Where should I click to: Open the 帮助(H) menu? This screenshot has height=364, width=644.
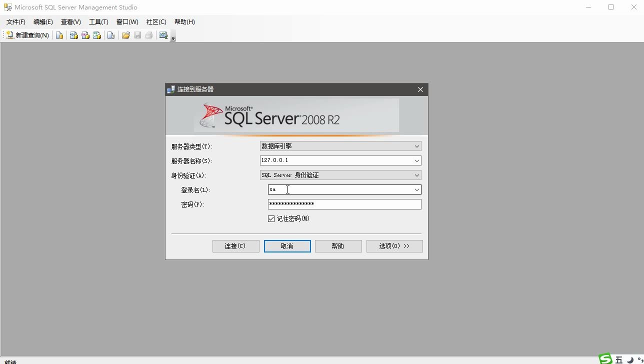pyautogui.click(x=184, y=22)
